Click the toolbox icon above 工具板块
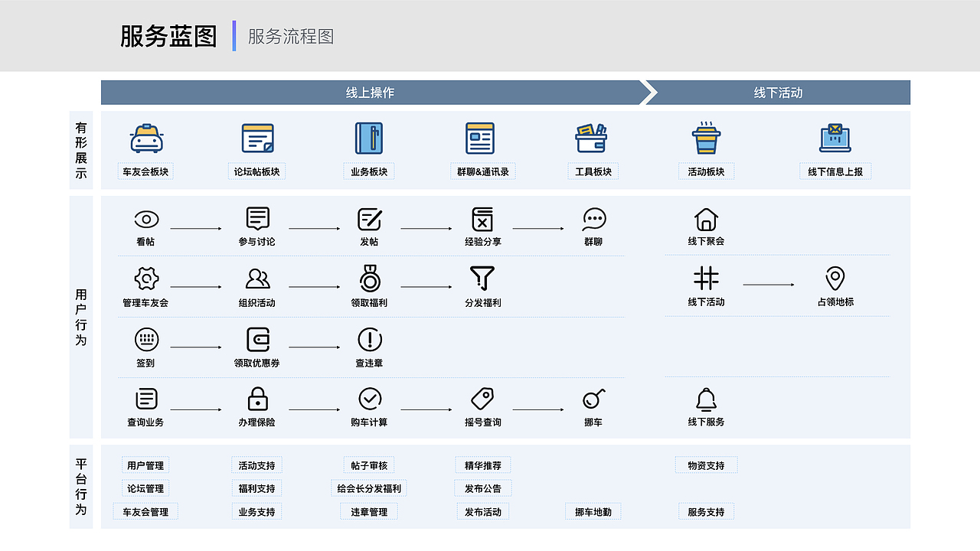This screenshot has height=551, width=980. (591, 139)
